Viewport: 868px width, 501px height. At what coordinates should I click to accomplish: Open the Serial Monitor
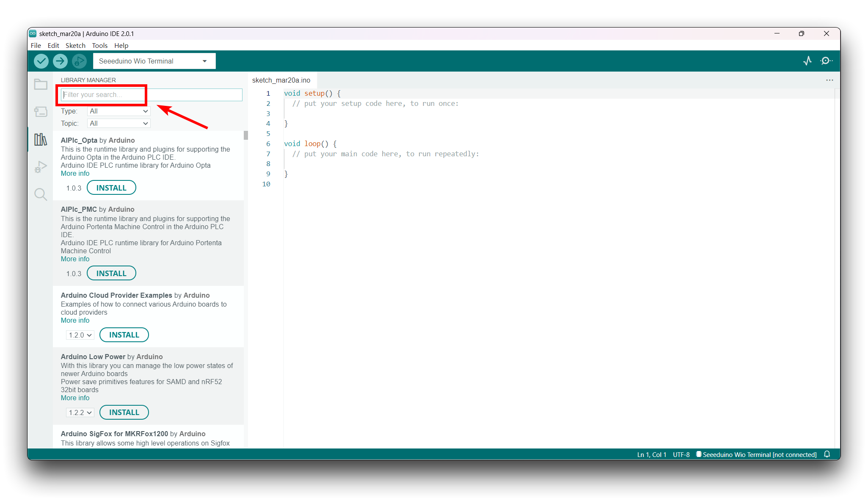(x=826, y=61)
